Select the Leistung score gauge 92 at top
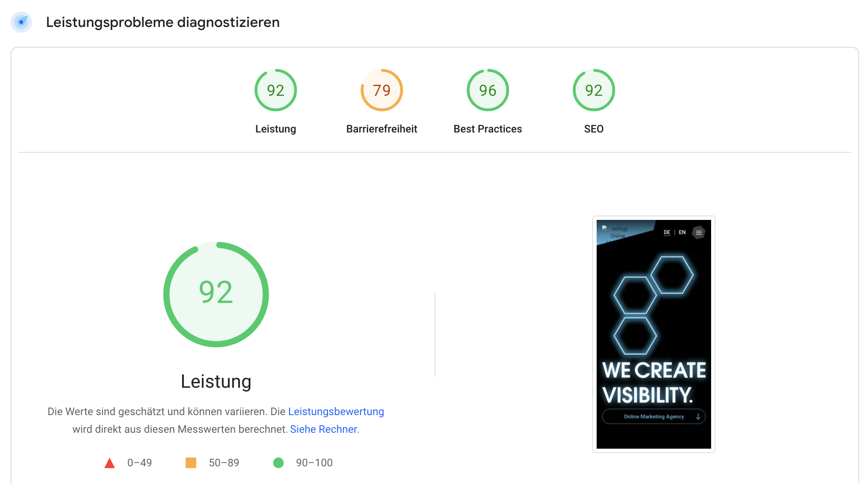 [275, 90]
